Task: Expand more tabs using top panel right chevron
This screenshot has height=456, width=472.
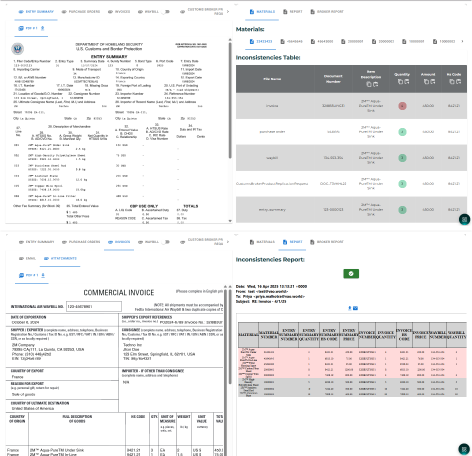Action: coord(228,12)
